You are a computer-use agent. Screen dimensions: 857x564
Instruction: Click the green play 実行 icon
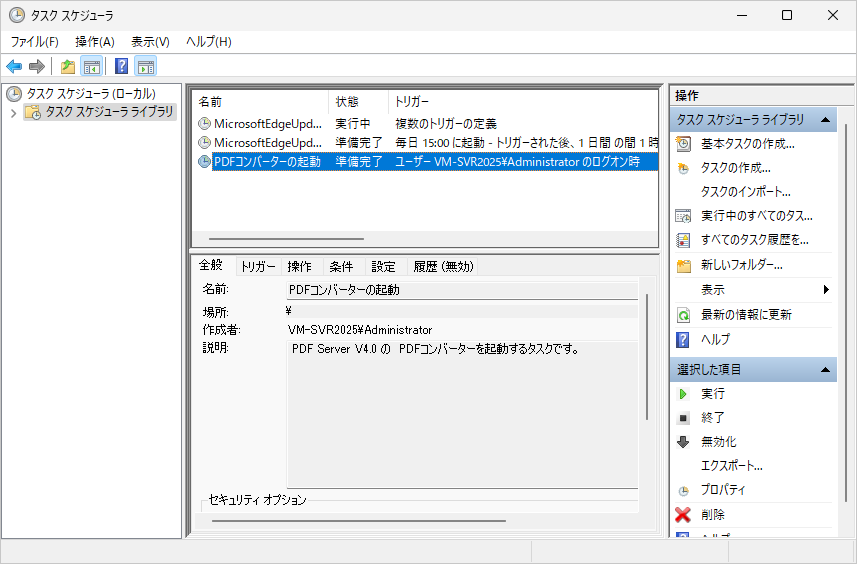point(683,394)
